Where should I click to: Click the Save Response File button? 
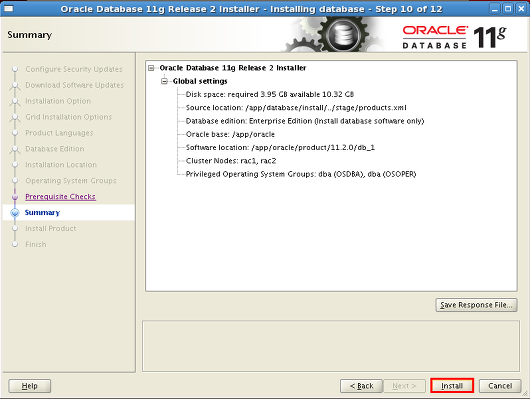476,305
